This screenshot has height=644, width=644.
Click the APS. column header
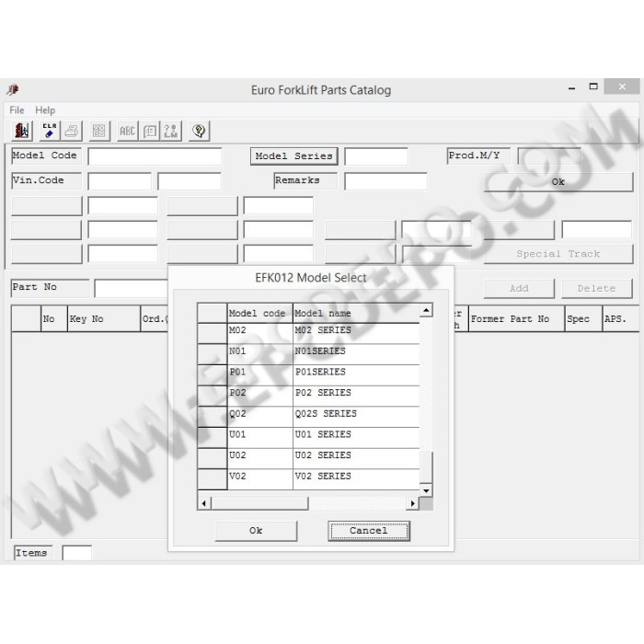pyautogui.click(x=621, y=318)
